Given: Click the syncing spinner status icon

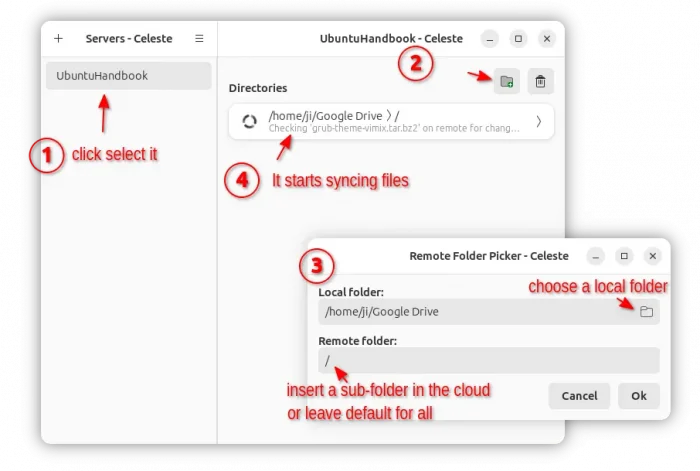Looking at the screenshot, I should tap(250, 122).
